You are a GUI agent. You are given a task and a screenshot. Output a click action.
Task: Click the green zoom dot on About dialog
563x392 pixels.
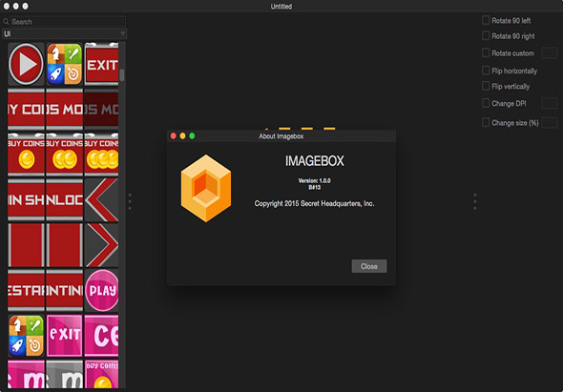(x=192, y=136)
